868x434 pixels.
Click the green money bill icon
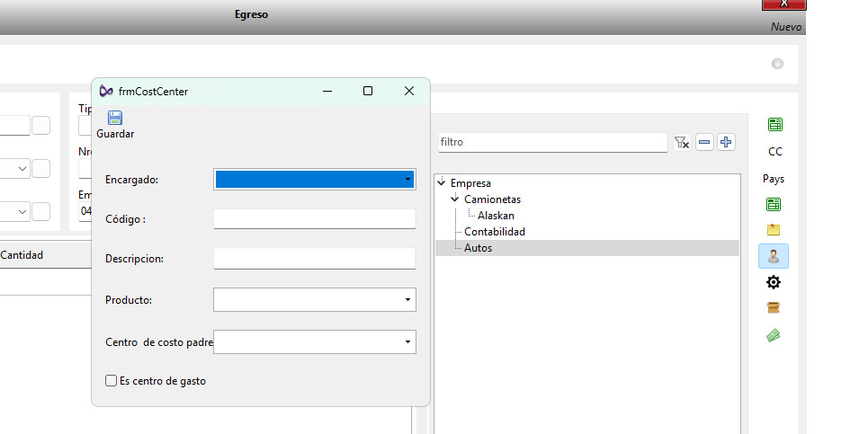(774, 335)
